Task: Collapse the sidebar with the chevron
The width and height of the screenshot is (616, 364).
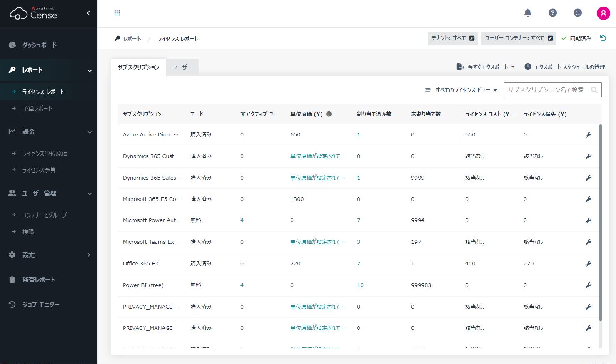Action: [88, 13]
